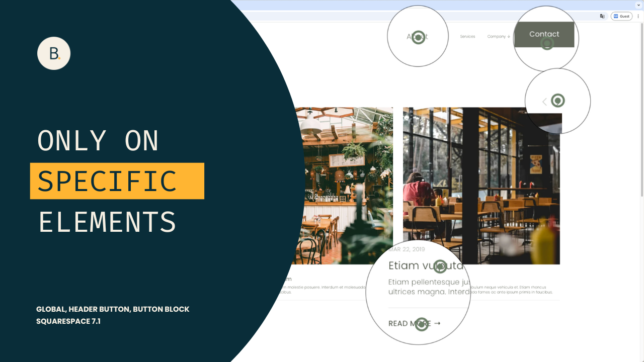The image size is (644, 362).
Task: Open the About navigation link
Action: (x=417, y=36)
